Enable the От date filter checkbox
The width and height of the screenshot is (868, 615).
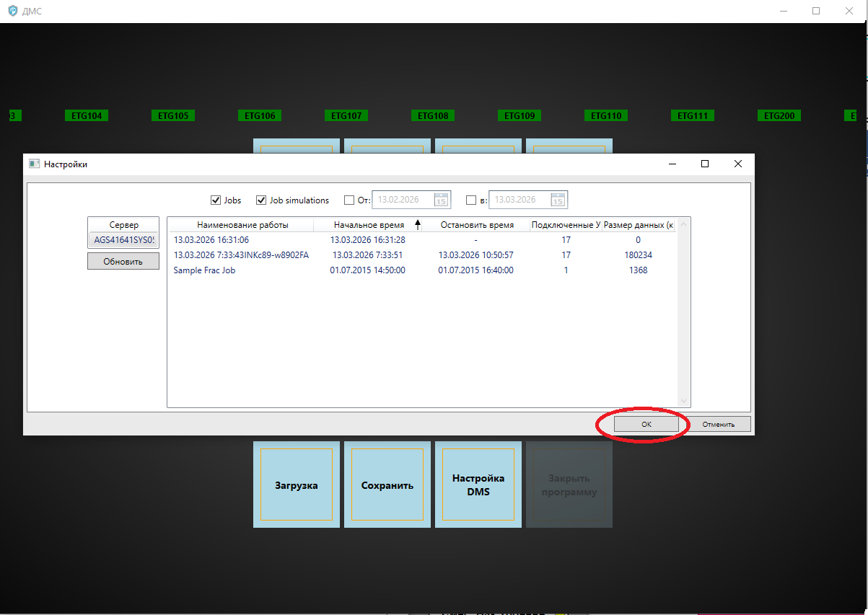click(349, 200)
